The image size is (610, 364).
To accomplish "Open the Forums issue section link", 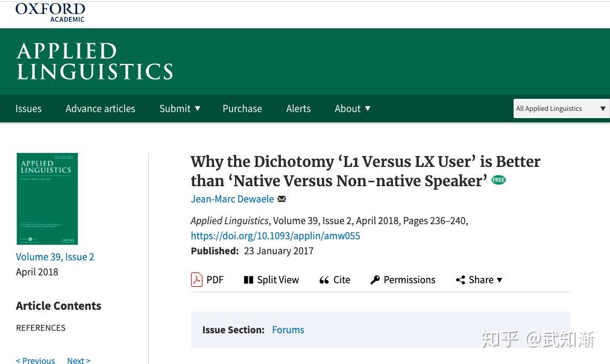I will [288, 330].
